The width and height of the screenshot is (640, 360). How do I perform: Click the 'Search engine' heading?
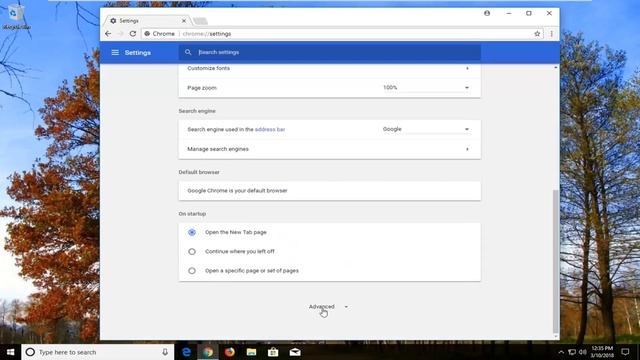point(197,111)
